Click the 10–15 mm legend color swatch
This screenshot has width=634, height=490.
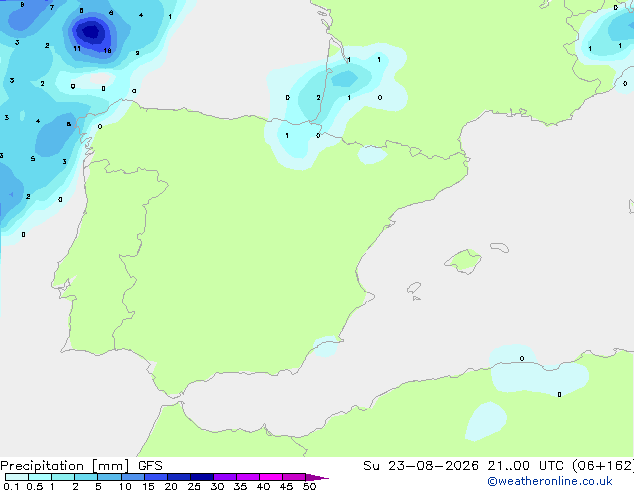133,477
